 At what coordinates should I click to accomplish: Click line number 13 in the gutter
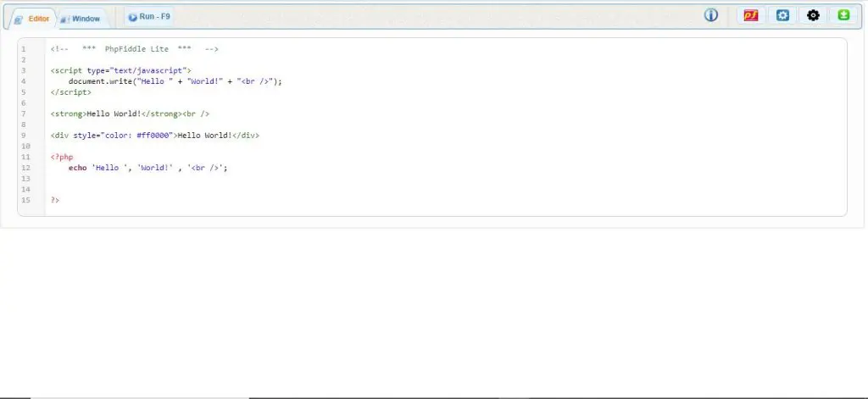coord(25,178)
